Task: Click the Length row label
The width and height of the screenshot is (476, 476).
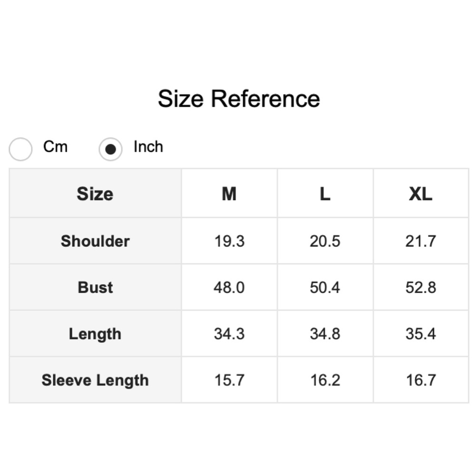Action: [x=95, y=334]
